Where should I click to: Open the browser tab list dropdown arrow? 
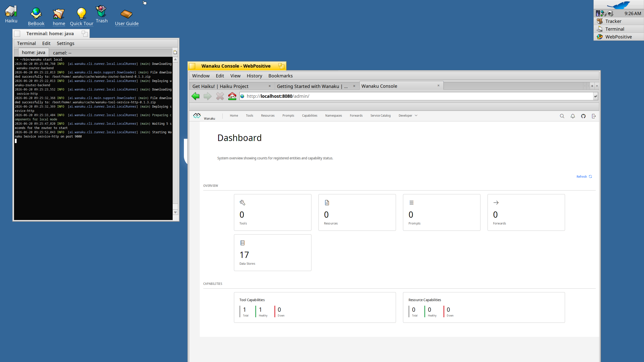(x=597, y=86)
